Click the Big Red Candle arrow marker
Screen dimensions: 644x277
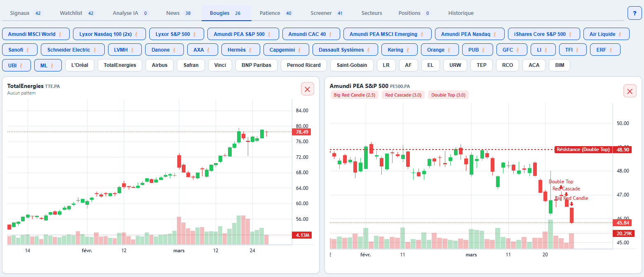tap(571, 204)
